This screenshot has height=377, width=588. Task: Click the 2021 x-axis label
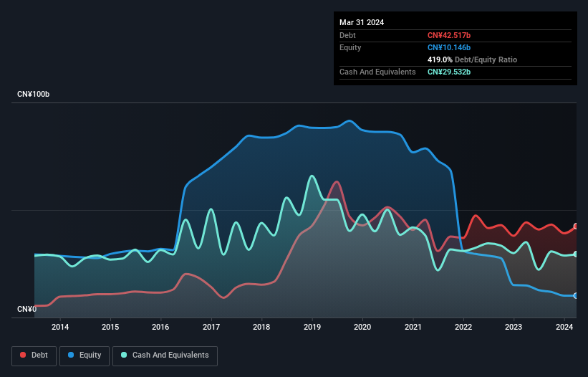pos(413,327)
